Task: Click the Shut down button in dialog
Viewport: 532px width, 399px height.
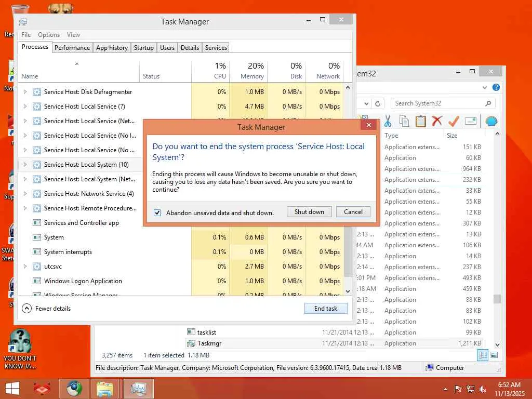Action: [309, 212]
